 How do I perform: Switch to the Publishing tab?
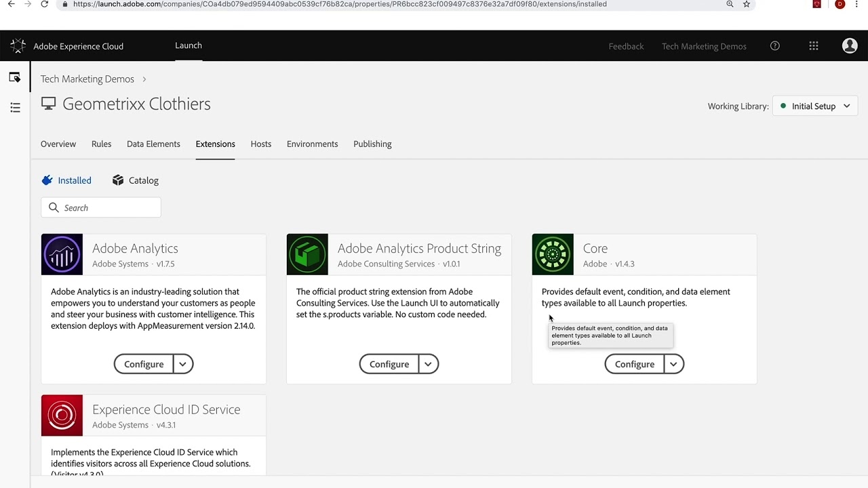(x=372, y=144)
